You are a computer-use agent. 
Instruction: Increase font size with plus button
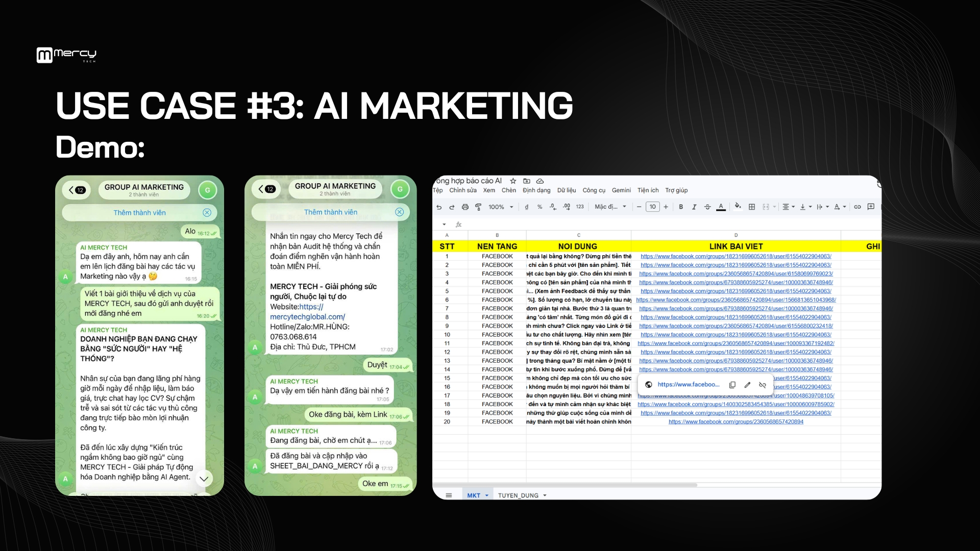pos(666,207)
